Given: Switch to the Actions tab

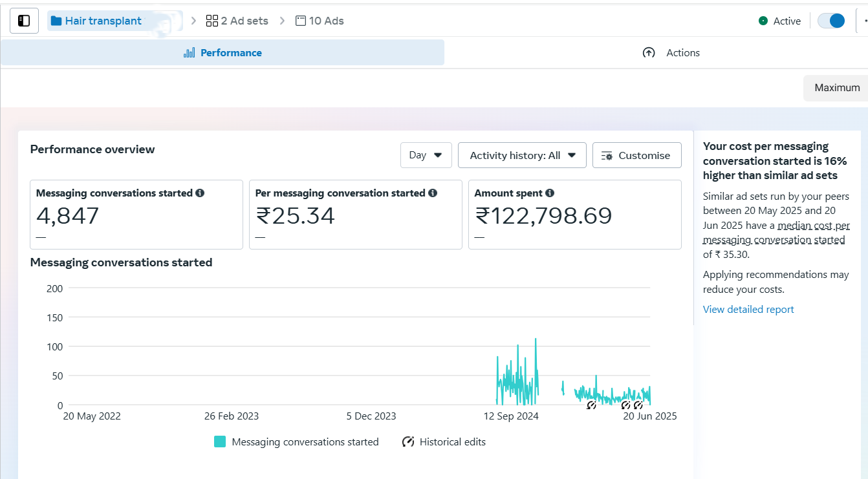Looking at the screenshot, I should coord(671,53).
